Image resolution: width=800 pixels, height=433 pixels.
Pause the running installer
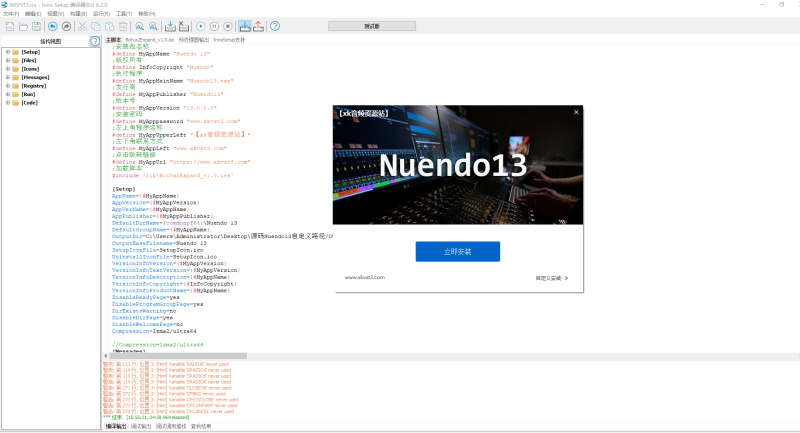click(214, 27)
